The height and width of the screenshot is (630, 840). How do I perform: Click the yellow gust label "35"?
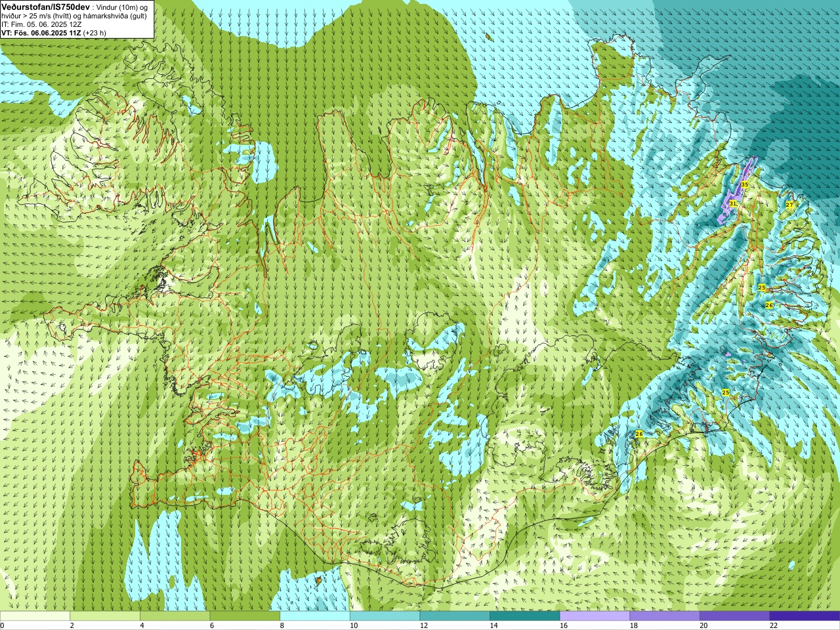tap(745, 185)
